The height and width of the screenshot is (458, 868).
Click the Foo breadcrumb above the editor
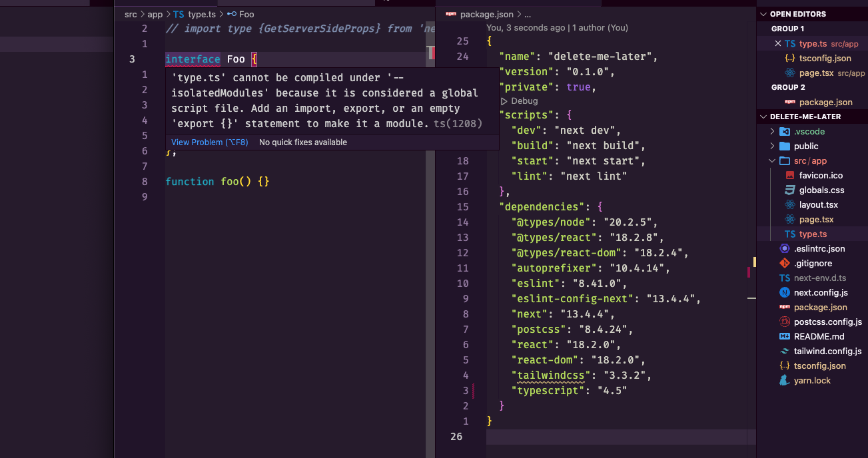pos(246,13)
